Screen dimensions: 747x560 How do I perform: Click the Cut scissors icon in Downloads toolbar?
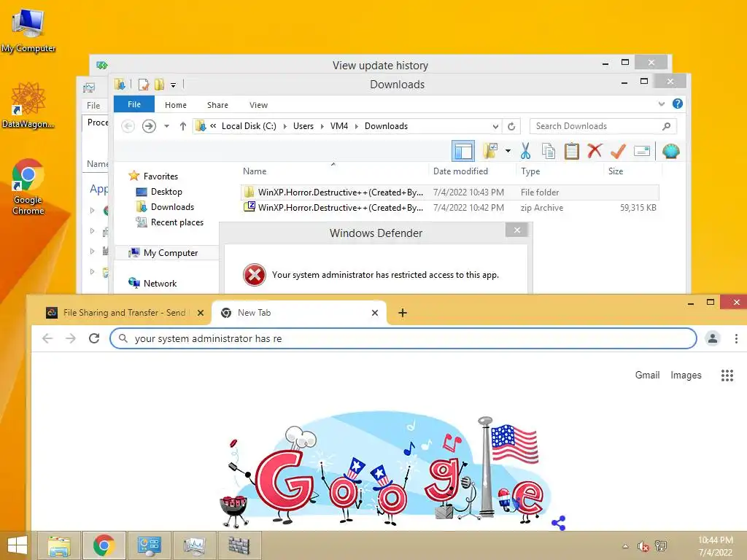pos(525,152)
